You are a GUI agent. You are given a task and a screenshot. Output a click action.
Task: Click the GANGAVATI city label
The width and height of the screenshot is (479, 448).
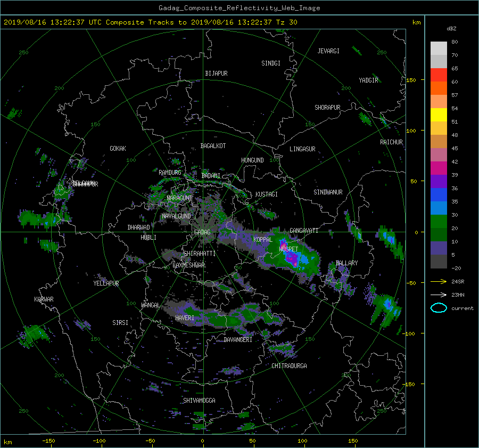[x=304, y=230]
